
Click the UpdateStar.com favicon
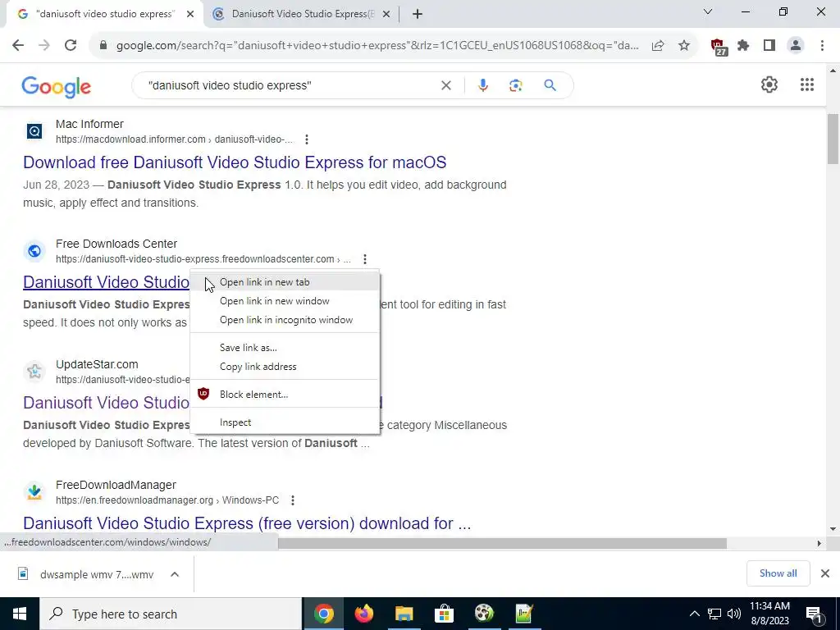click(x=34, y=372)
